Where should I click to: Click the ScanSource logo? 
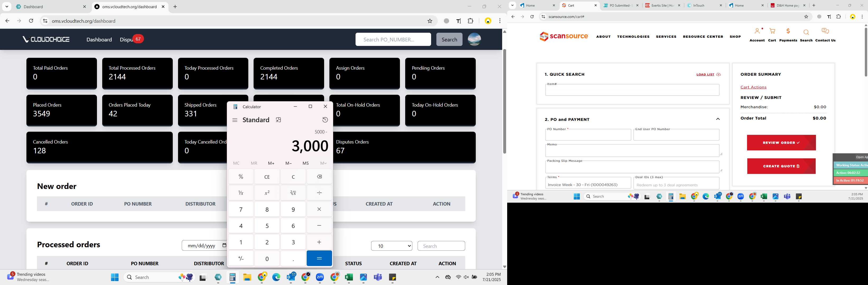point(564,36)
